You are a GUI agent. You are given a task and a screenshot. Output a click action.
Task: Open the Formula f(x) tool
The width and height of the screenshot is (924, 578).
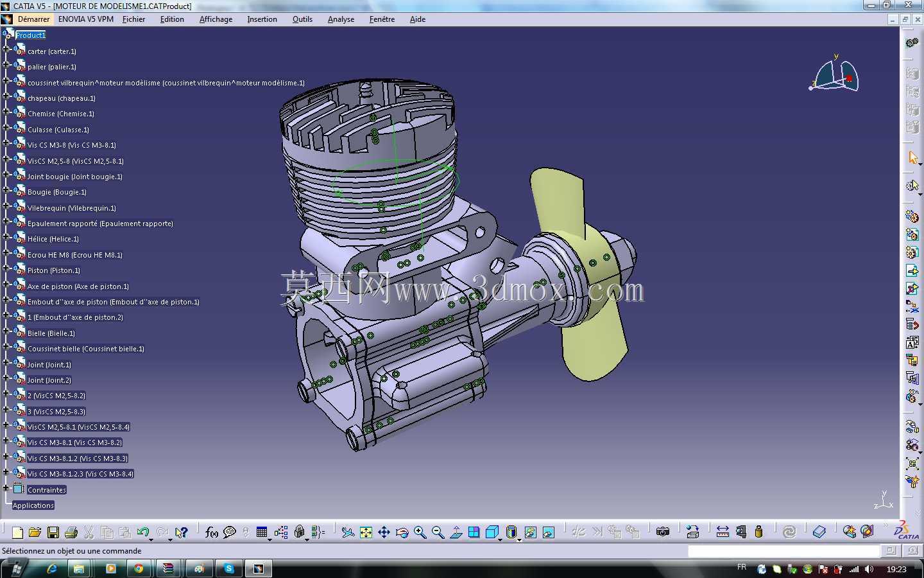click(212, 532)
